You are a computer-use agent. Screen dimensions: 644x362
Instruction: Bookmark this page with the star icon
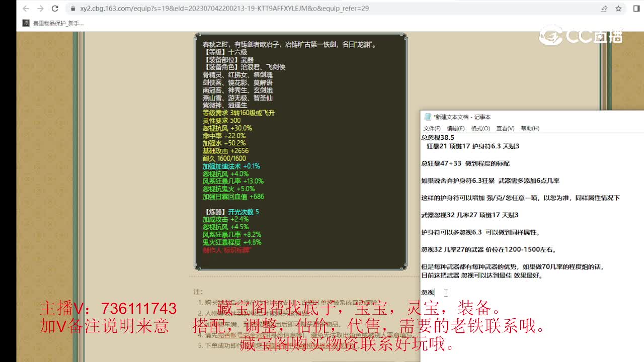618,9
